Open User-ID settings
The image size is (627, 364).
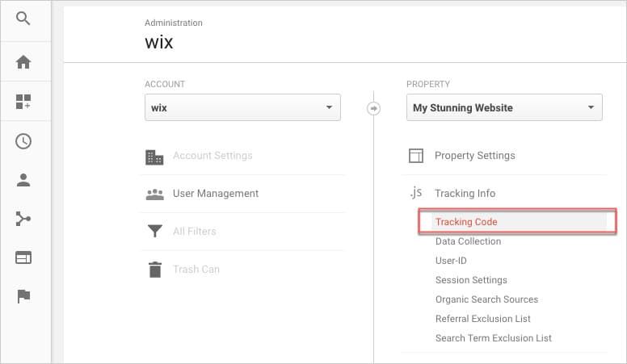(451, 261)
